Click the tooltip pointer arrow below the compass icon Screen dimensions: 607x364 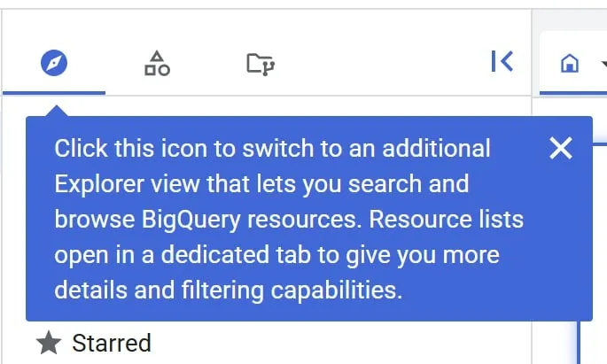[55, 111]
